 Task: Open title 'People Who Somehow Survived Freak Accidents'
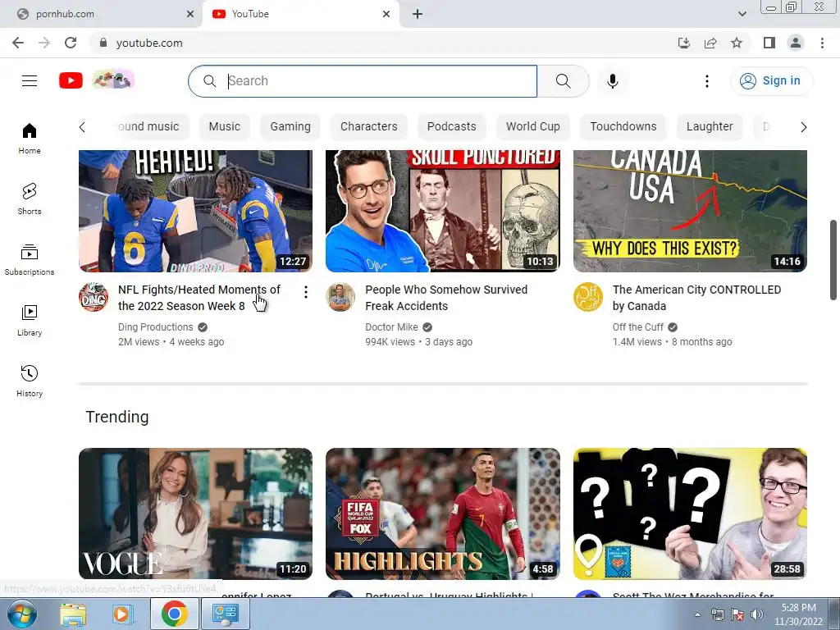[446, 297]
